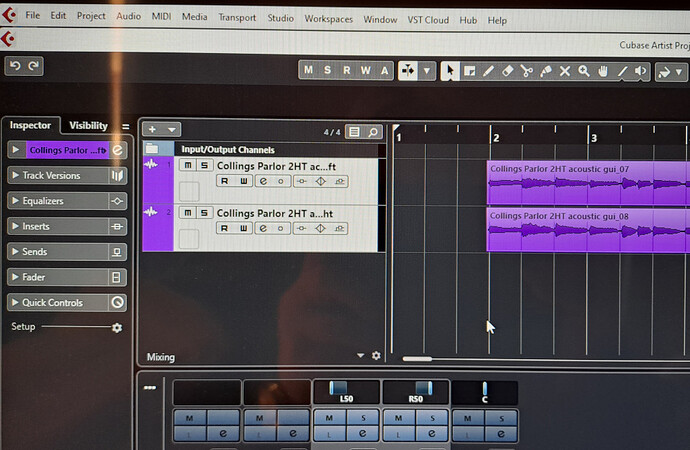Image resolution: width=690 pixels, height=450 pixels.
Task: Open the File menu
Action: pos(33,15)
